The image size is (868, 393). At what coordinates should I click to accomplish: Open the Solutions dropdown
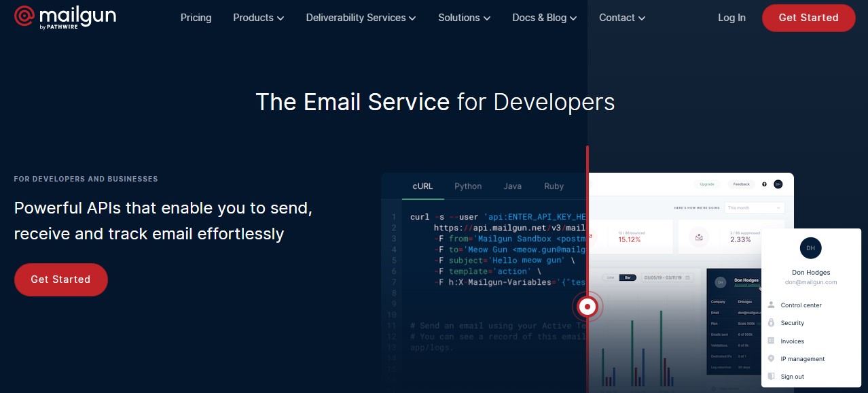(464, 18)
